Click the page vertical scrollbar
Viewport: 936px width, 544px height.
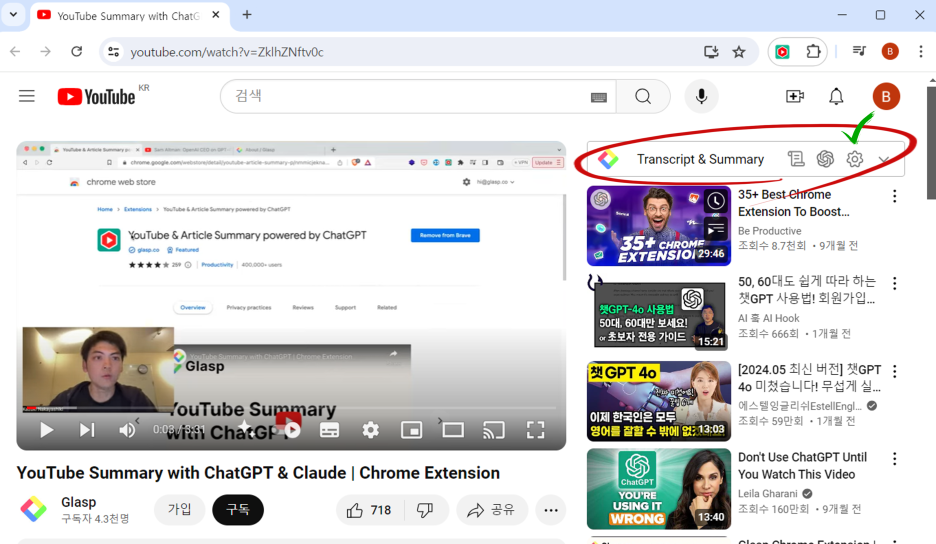931,143
